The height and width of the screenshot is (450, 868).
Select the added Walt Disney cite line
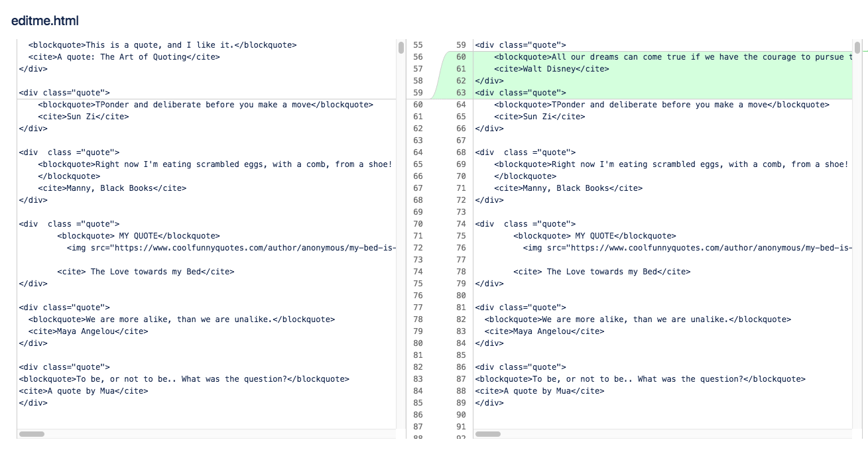552,69
